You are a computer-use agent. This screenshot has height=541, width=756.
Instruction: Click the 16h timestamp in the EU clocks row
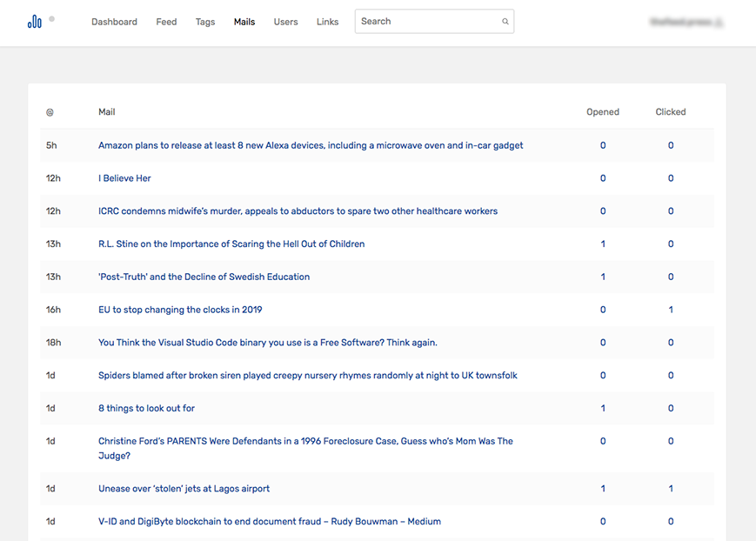[x=53, y=310]
